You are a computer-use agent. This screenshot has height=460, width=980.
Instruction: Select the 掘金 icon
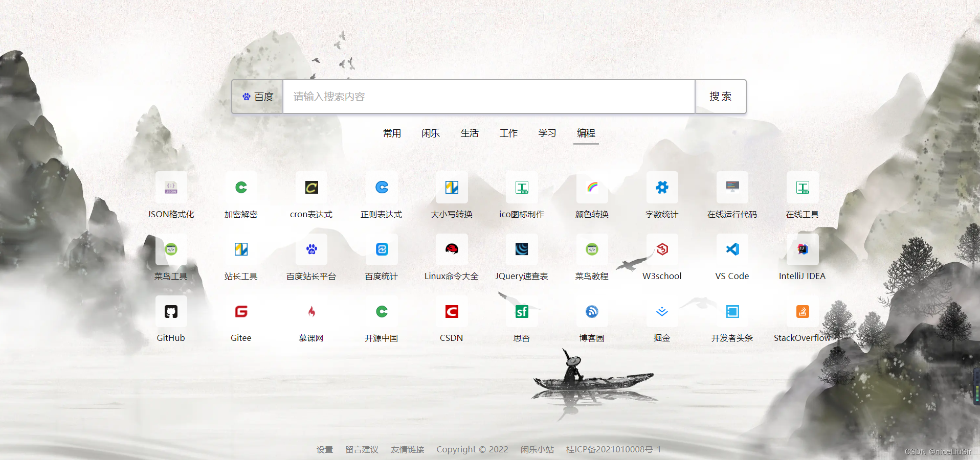(x=662, y=311)
